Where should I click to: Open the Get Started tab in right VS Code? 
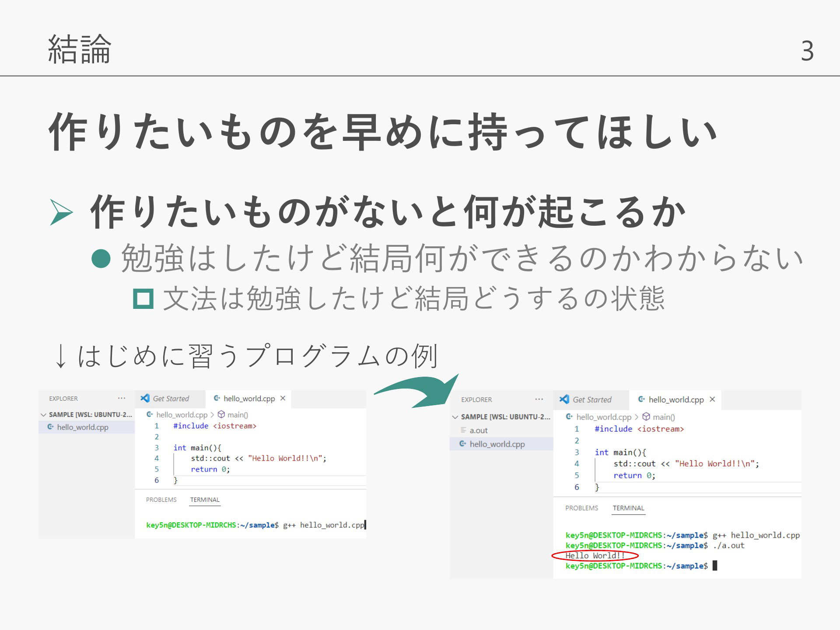point(591,399)
